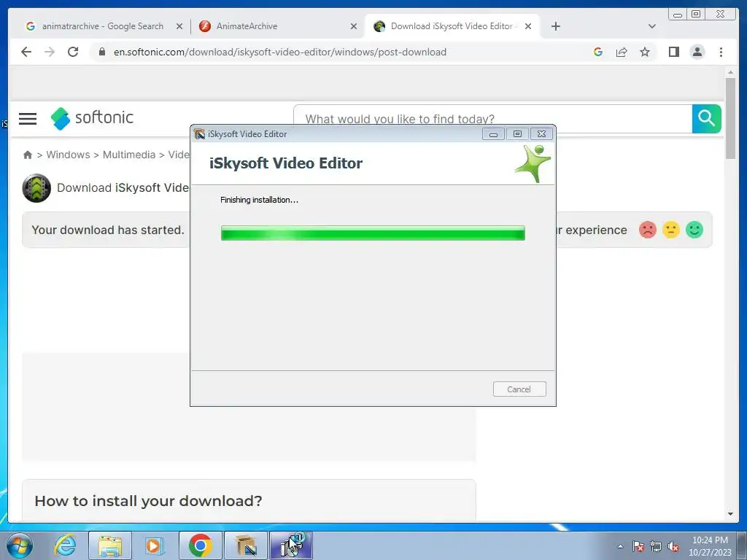Close the animatrarchive Google Search tab
Viewport: 747px width, 560px height.
179,26
